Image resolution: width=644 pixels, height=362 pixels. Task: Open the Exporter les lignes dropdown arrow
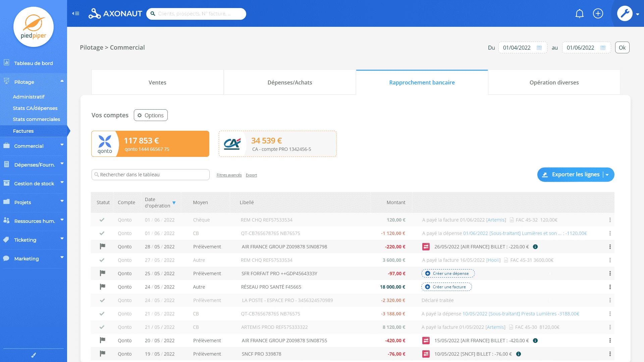click(x=607, y=175)
